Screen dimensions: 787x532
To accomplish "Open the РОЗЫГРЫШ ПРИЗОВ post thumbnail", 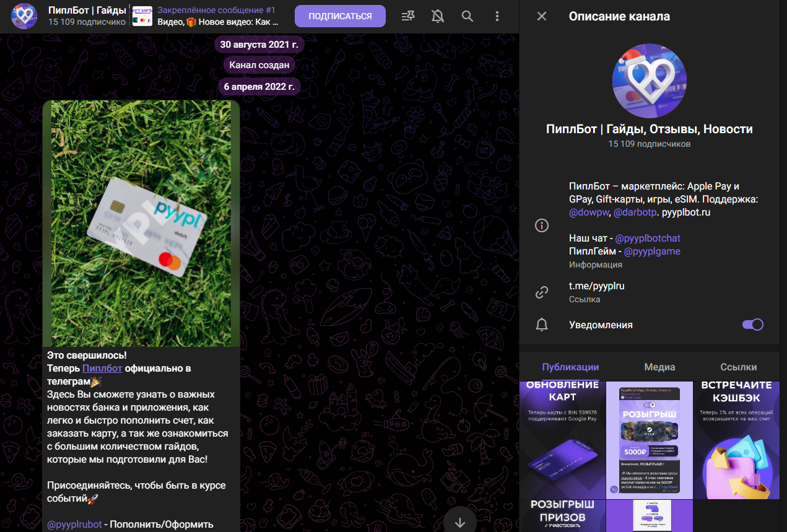I will coord(562,516).
